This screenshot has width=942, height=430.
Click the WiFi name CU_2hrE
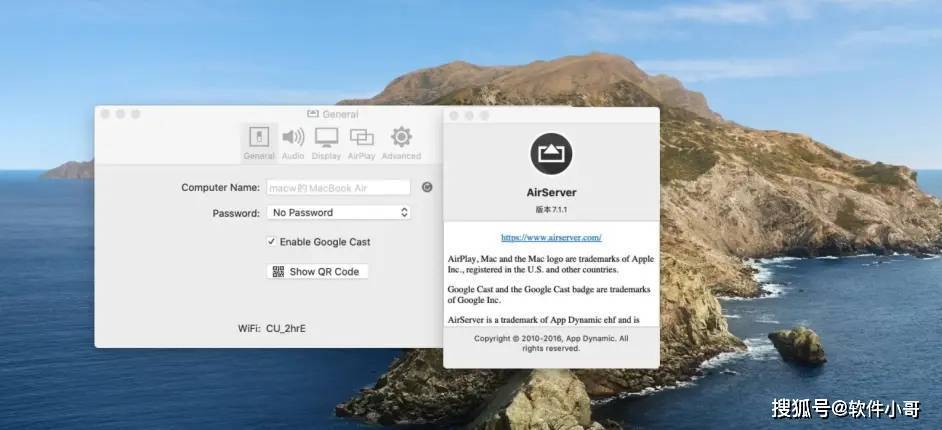tap(286, 329)
